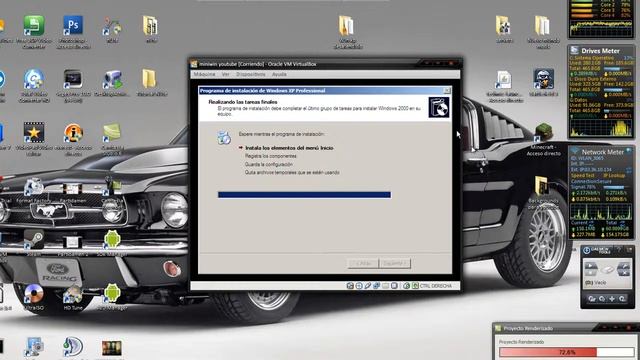Open the installer disc shortcut at bottom left
640x360 pixels.
click(x=34, y=347)
